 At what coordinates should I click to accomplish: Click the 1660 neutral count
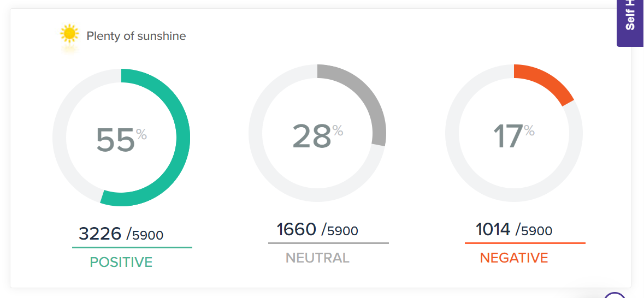click(x=297, y=229)
